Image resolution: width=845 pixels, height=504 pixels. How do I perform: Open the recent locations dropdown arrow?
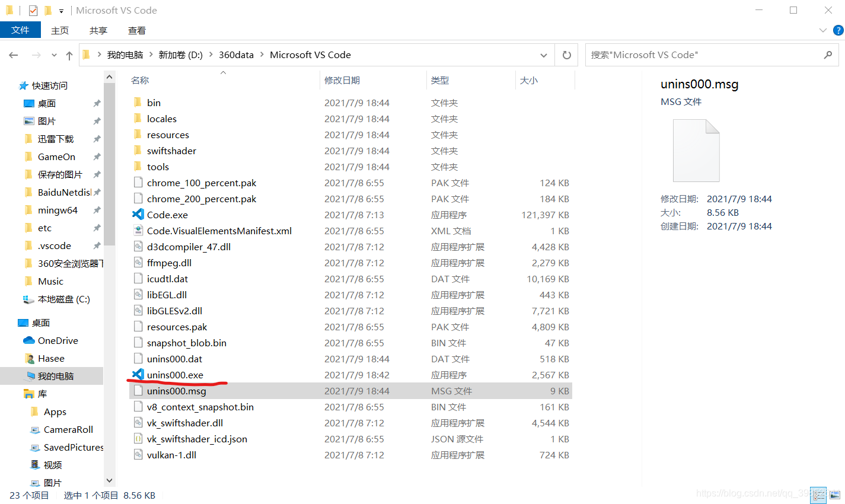pyautogui.click(x=54, y=55)
